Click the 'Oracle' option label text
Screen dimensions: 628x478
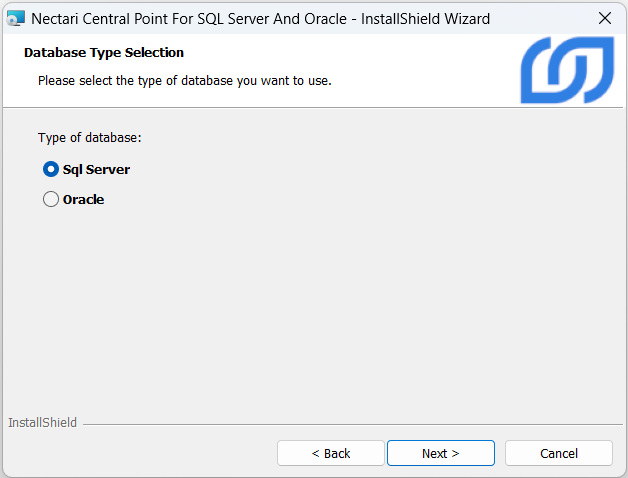pos(84,199)
